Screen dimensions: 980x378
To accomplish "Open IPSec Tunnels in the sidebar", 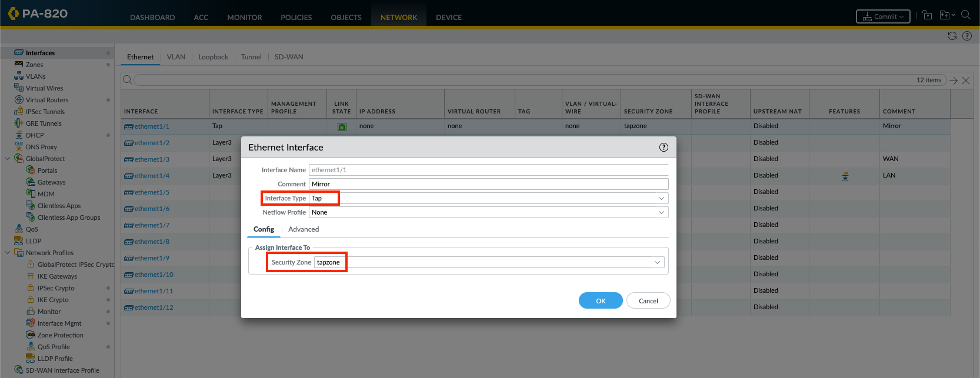I will [45, 112].
